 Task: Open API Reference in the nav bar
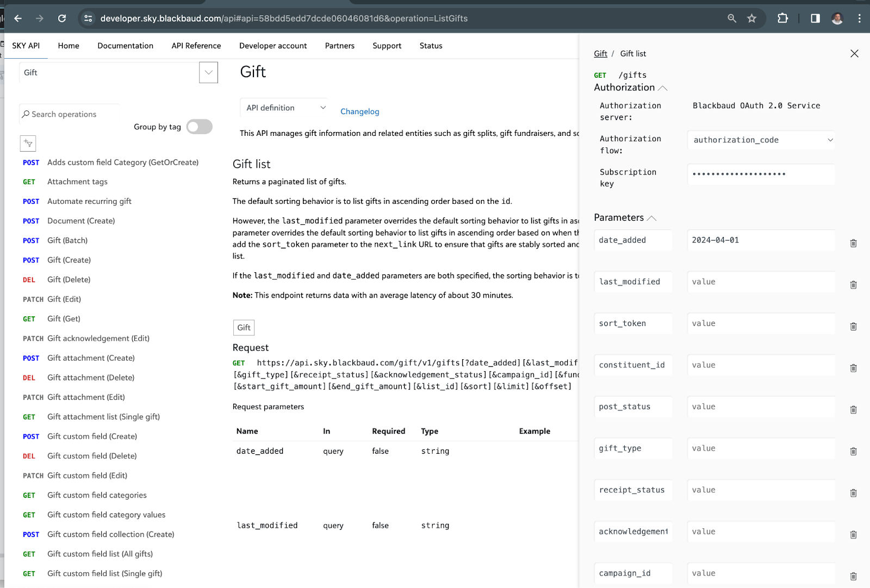point(196,46)
